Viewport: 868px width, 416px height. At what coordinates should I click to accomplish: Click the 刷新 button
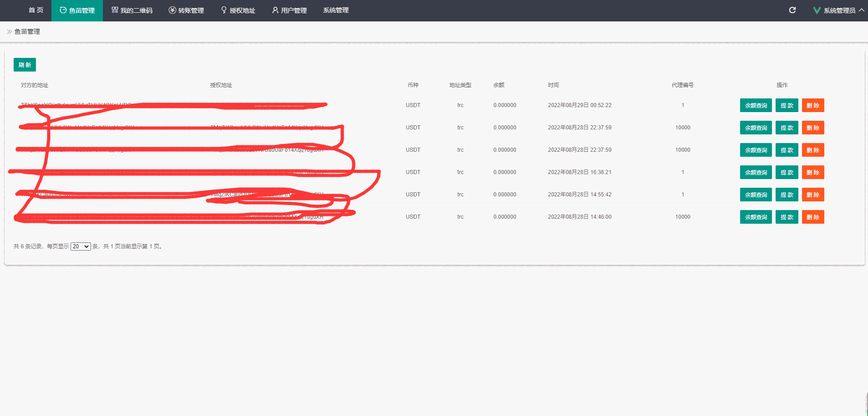[x=25, y=65]
